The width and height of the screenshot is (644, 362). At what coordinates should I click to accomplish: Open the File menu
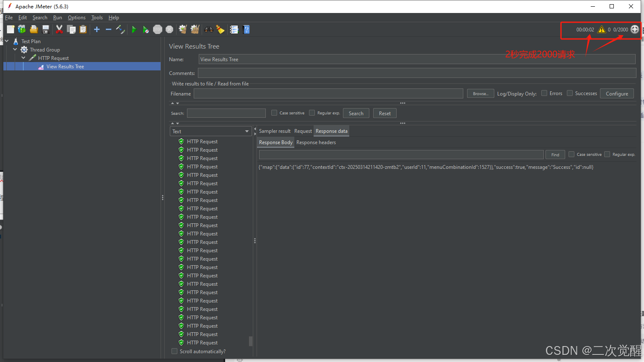coord(9,18)
